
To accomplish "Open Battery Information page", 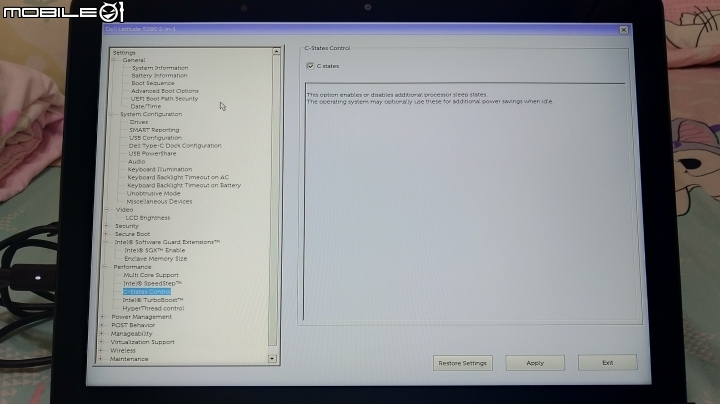I will pyautogui.click(x=159, y=75).
